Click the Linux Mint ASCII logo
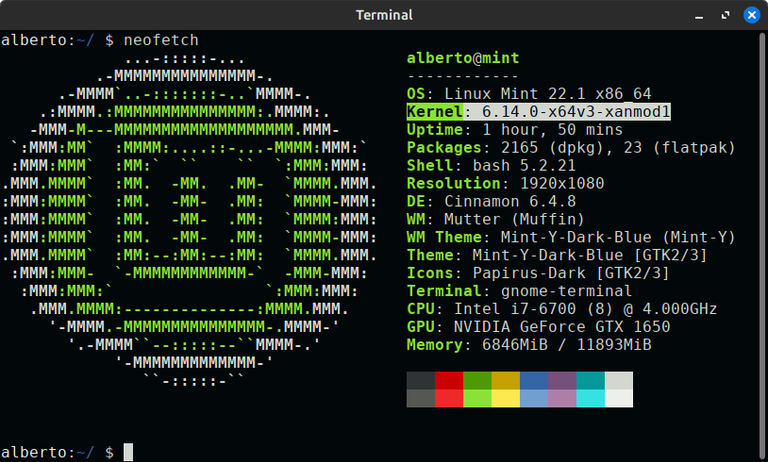The height and width of the screenshot is (462, 768). point(190,219)
